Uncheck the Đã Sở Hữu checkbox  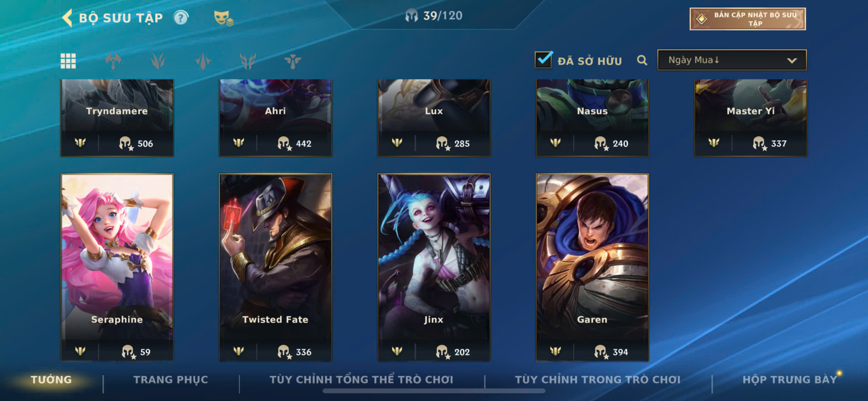(x=543, y=60)
